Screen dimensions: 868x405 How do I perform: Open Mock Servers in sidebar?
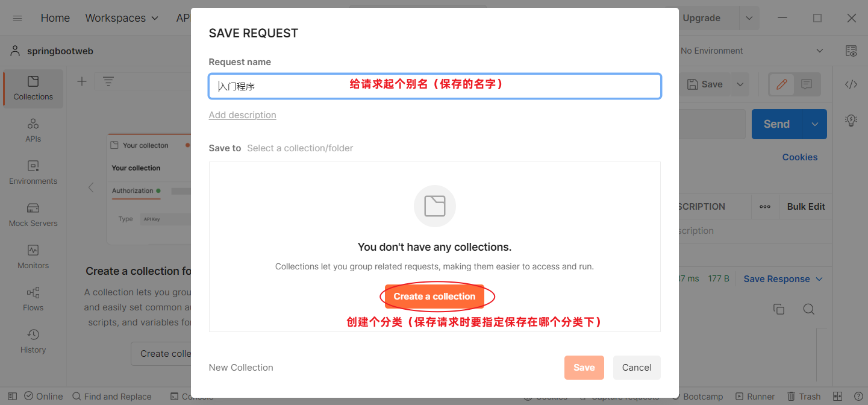coord(33,215)
